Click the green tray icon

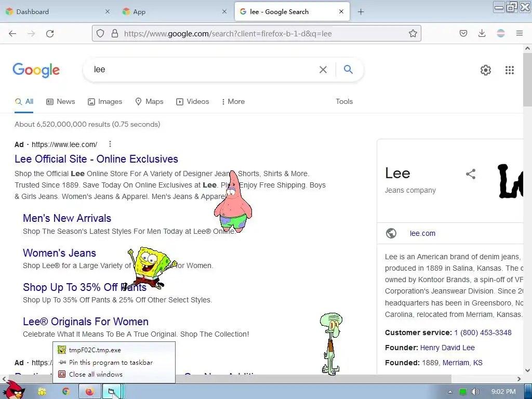point(463,392)
